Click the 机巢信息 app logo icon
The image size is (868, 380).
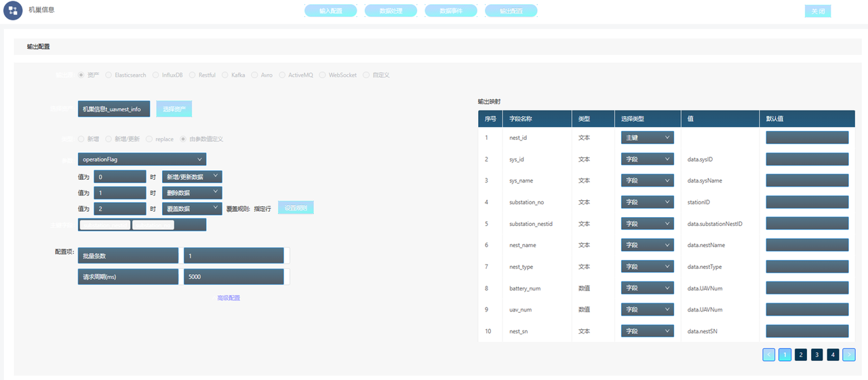coord(13,12)
